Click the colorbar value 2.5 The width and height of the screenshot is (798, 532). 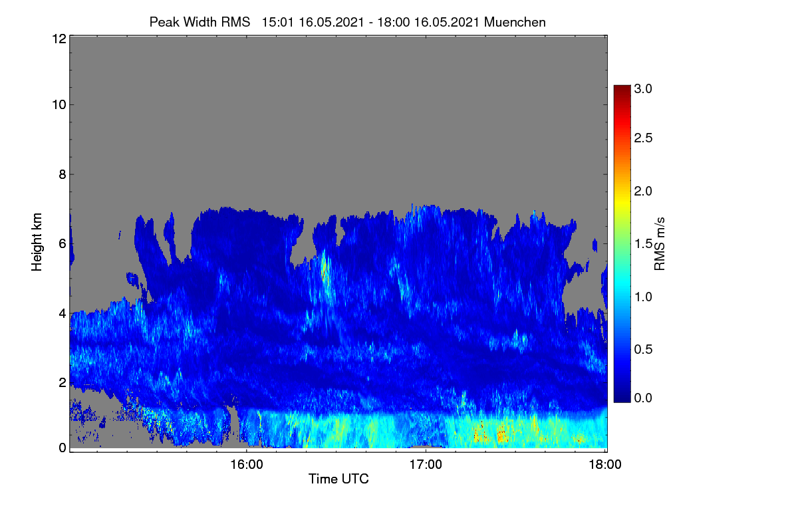tap(643, 138)
